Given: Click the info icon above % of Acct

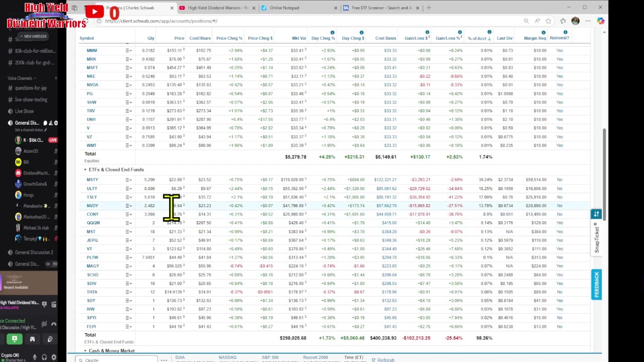Looking at the screenshot, I should click(489, 33).
